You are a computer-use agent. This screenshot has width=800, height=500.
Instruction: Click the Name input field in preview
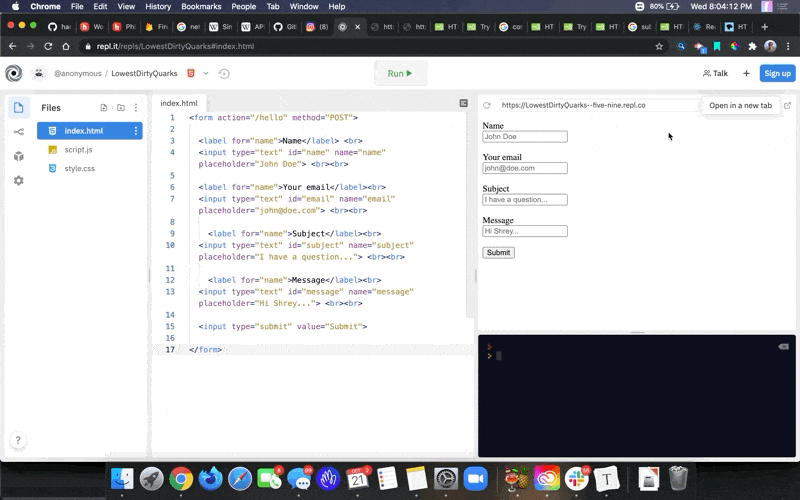coord(525,137)
